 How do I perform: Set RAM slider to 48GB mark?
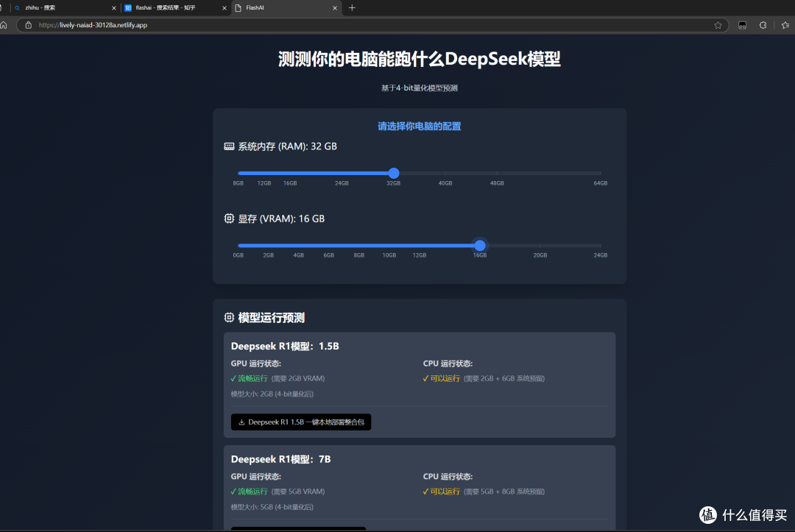(x=497, y=173)
